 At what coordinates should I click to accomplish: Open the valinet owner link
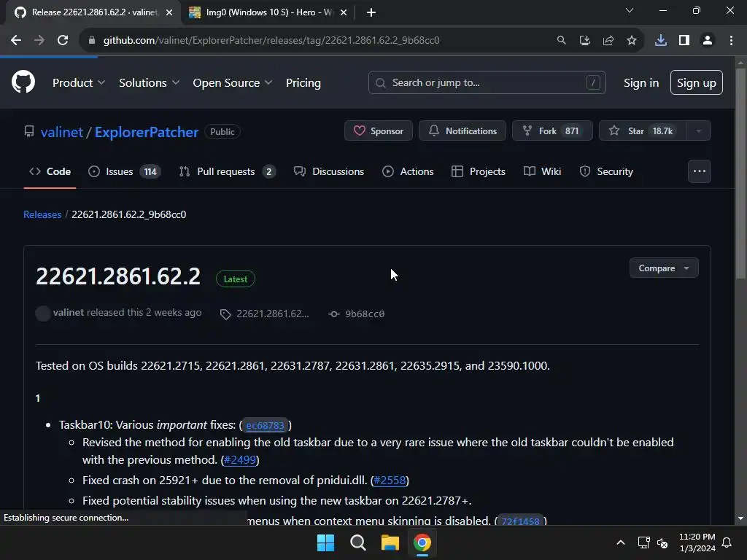point(61,132)
